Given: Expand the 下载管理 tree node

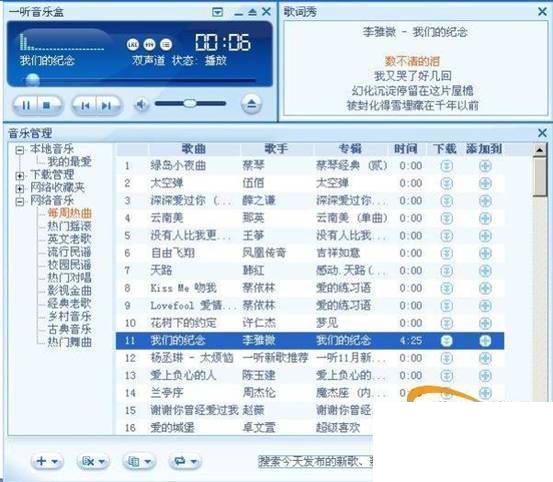Looking at the screenshot, I should click(20, 175).
